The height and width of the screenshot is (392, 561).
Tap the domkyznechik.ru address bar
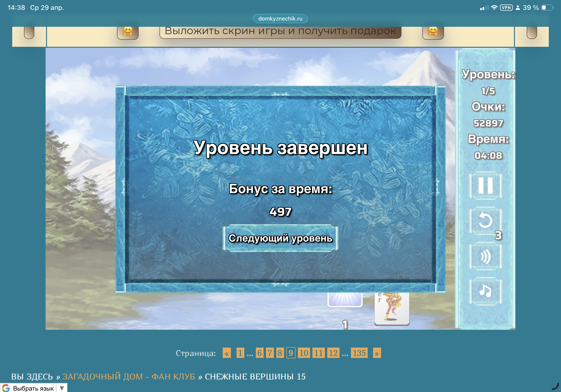click(x=280, y=19)
